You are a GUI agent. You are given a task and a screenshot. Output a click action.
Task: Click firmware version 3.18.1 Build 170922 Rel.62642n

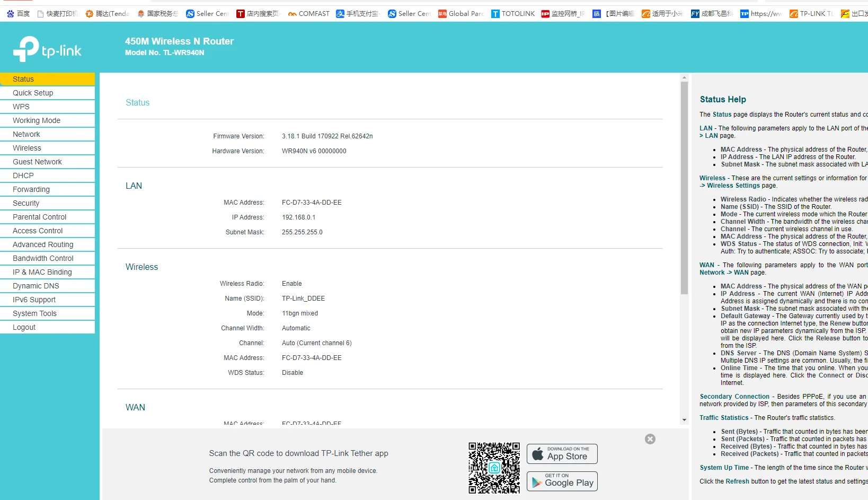(x=327, y=136)
